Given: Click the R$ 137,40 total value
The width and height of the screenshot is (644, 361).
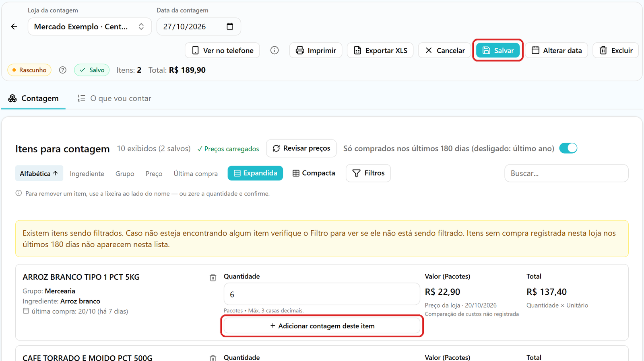Looking at the screenshot, I should [x=547, y=292].
